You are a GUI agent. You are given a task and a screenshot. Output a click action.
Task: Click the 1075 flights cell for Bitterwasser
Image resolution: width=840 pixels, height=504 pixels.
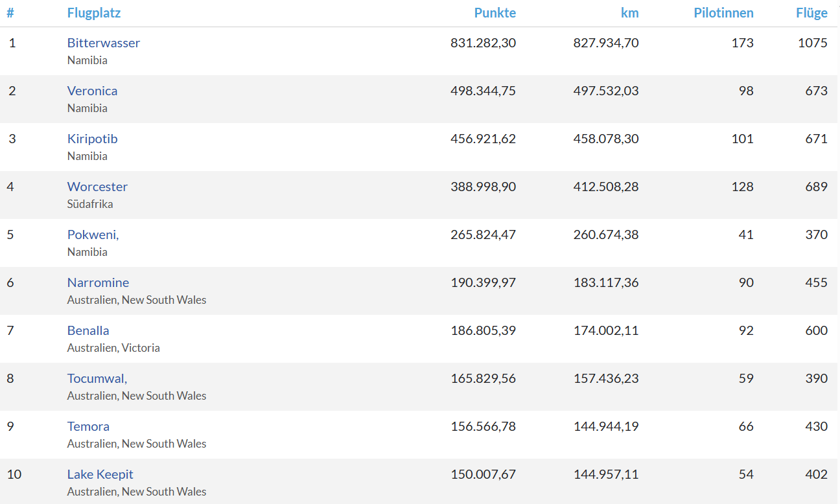812,43
